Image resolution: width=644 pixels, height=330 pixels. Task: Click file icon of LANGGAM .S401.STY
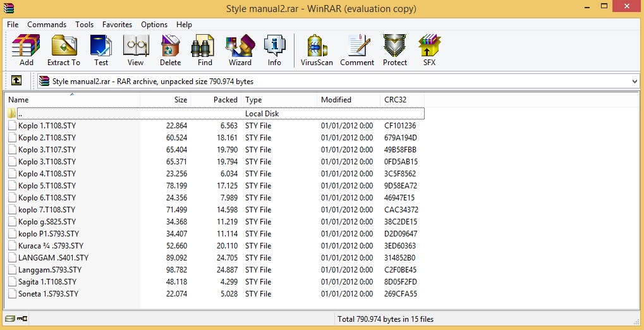[x=12, y=258]
